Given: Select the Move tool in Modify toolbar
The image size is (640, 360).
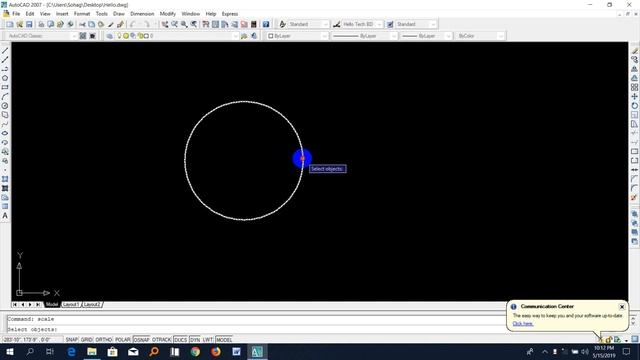Looking at the screenshot, I should point(634,97).
